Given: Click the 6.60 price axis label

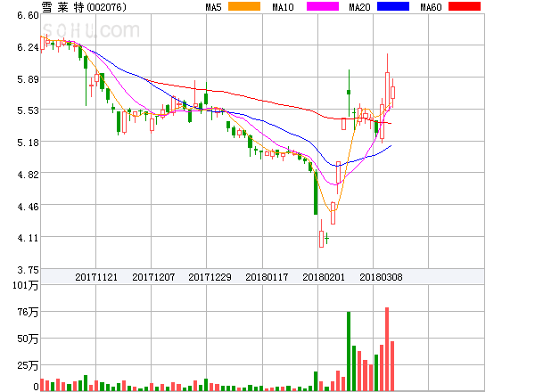Looking at the screenshot, I should (x=28, y=15).
